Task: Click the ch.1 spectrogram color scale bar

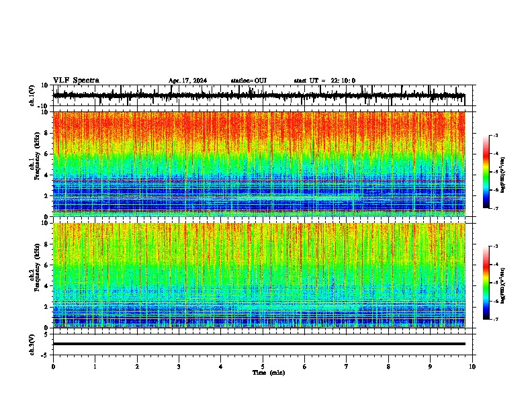Action: click(x=486, y=172)
